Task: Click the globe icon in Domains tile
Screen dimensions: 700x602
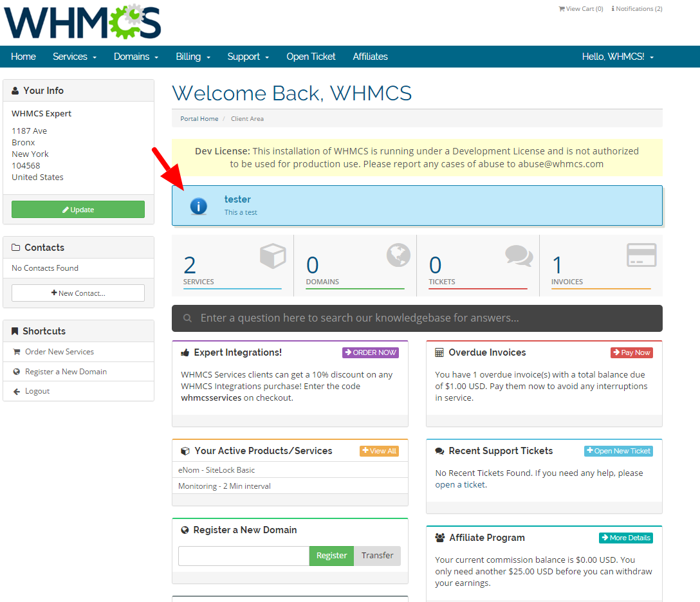Action: click(399, 255)
